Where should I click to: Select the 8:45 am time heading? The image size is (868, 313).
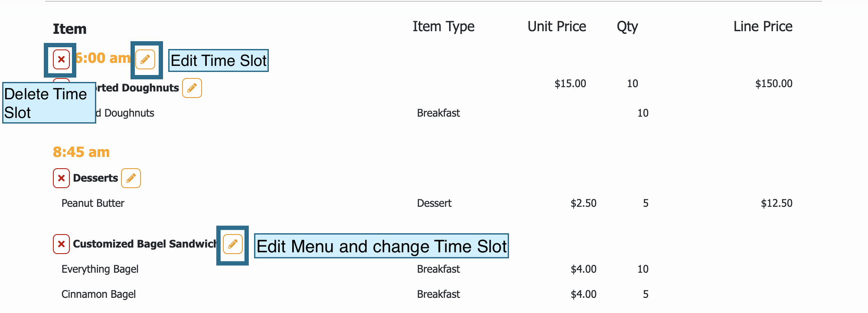point(81,152)
